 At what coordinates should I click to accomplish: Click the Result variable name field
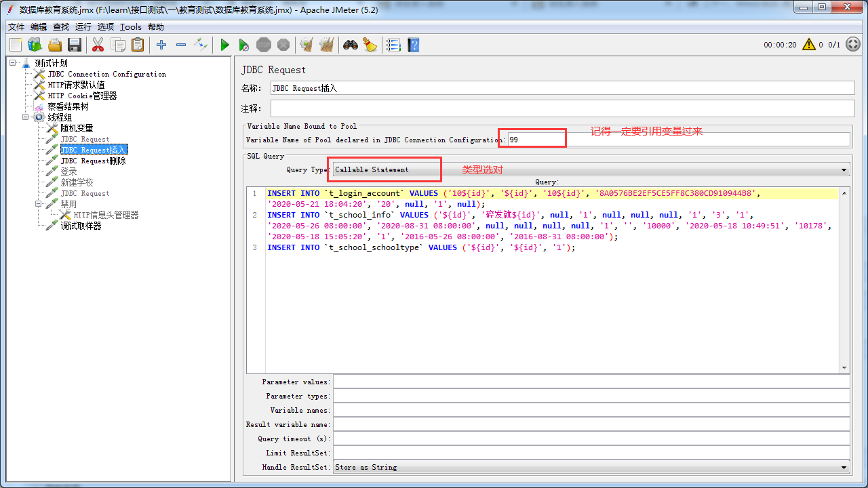click(591, 424)
